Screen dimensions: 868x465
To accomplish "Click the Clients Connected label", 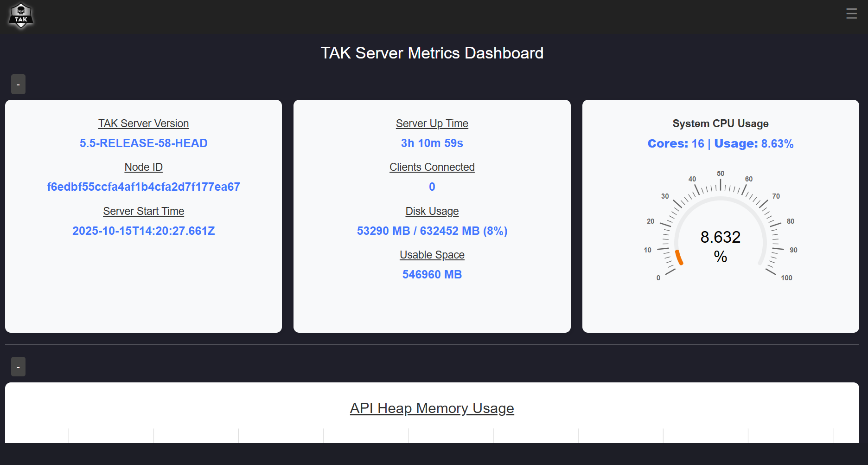I will [432, 167].
